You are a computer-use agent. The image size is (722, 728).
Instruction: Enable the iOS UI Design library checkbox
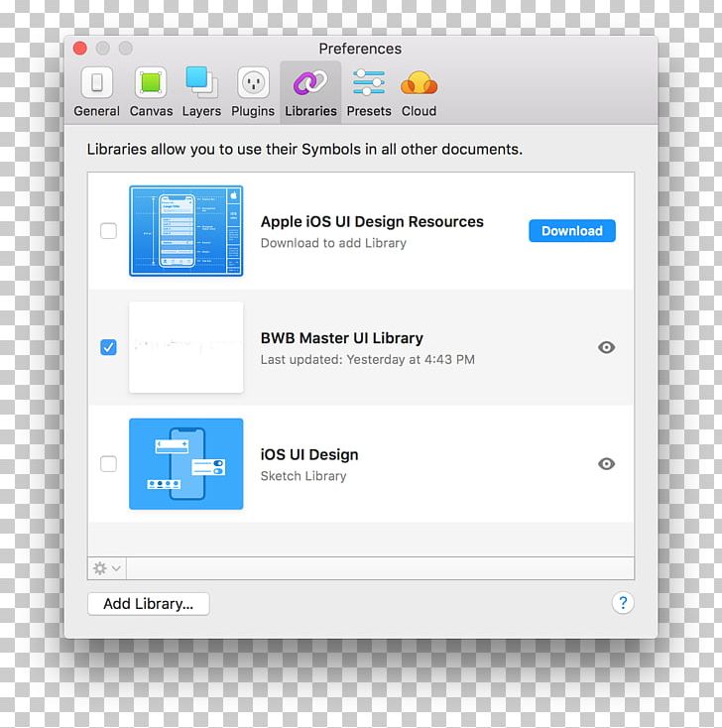tap(109, 464)
